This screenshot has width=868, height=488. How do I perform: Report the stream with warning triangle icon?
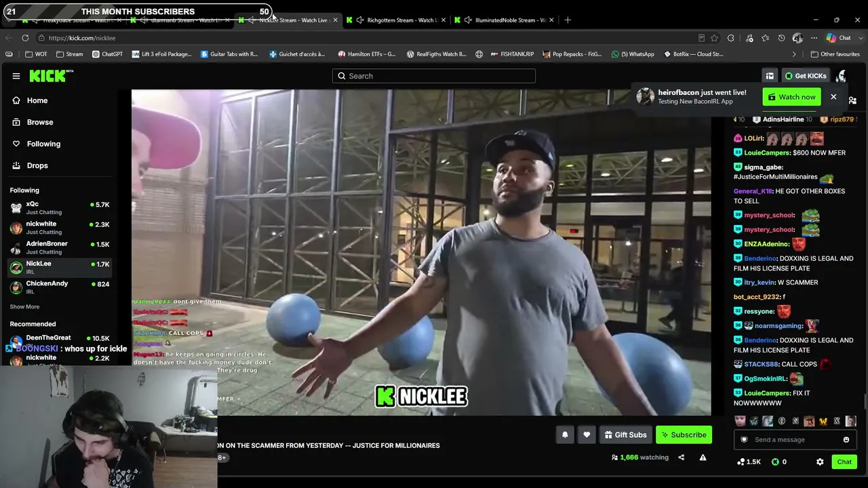point(703,457)
